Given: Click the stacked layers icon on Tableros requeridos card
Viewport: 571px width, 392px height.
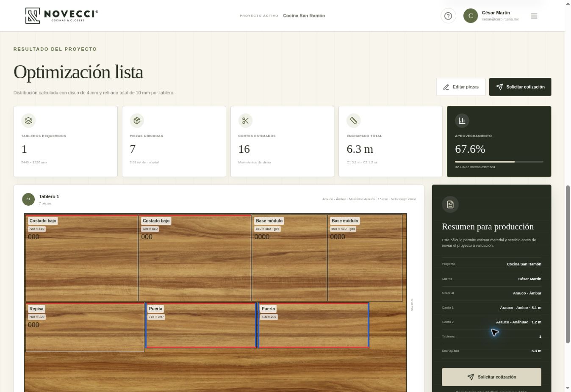Looking at the screenshot, I should tap(28, 121).
